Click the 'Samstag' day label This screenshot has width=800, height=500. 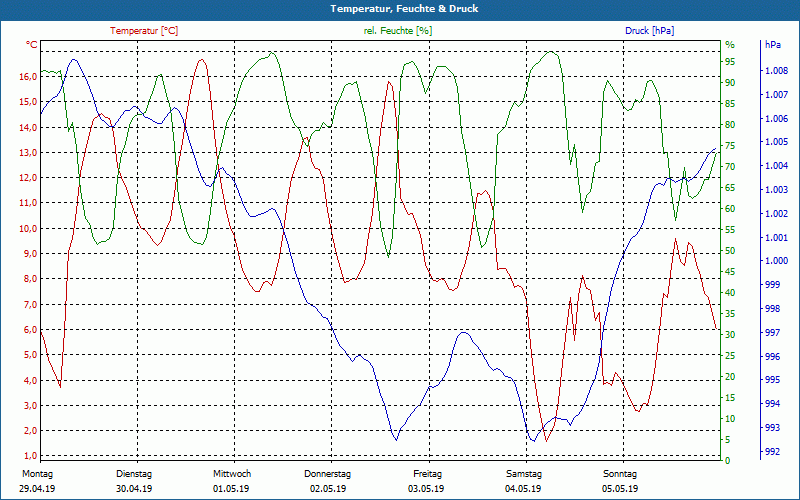coord(524,474)
